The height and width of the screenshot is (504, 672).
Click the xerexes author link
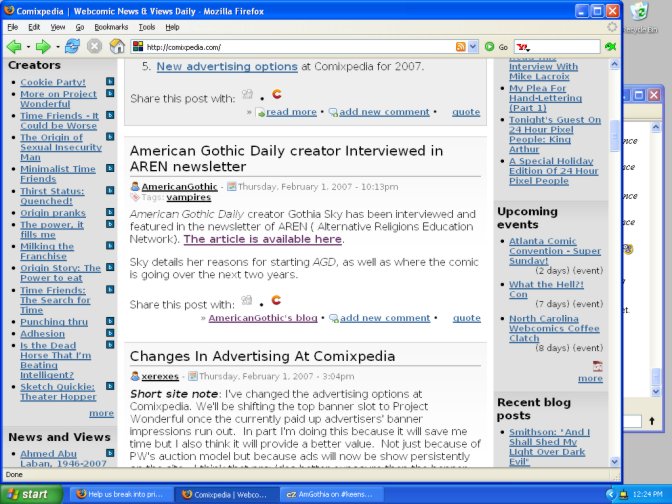160,376
